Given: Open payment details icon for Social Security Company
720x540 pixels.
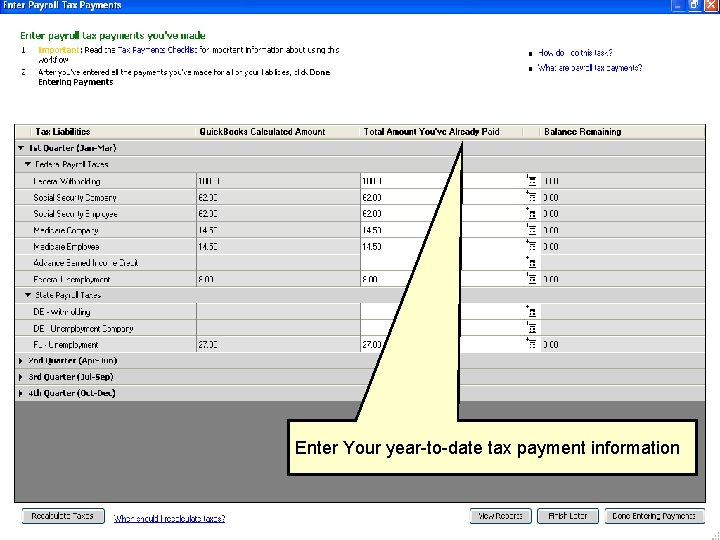Looking at the screenshot, I should pos(531,197).
